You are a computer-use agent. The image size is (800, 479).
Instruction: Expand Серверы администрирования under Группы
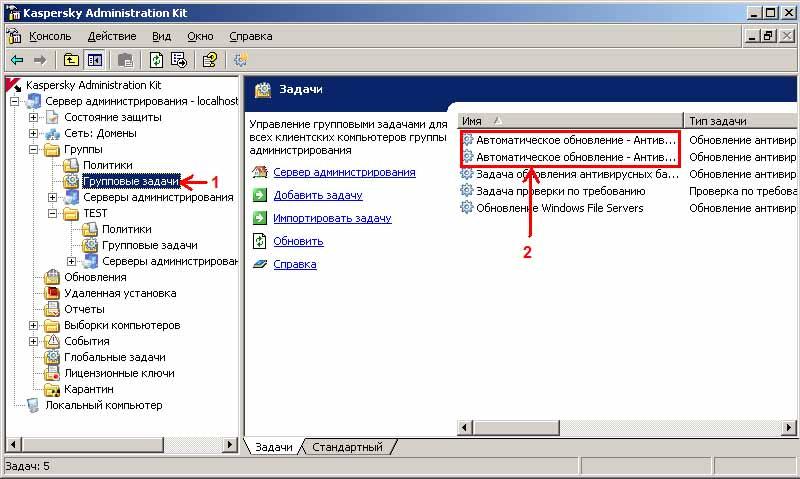coord(53,197)
